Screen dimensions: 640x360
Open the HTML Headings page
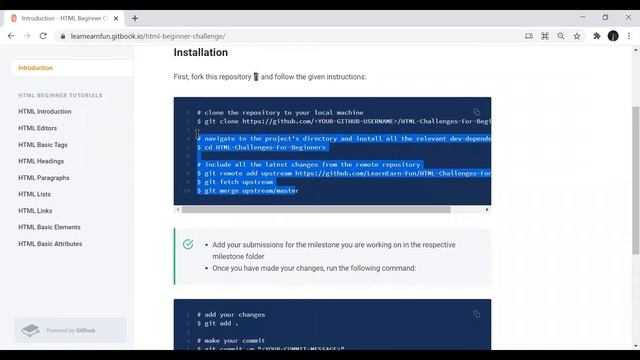pos(41,161)
